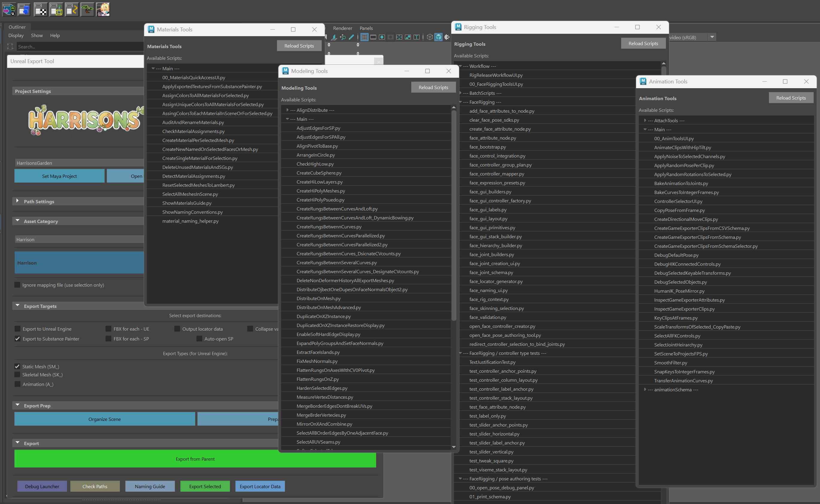Enable Export to Unreal Engine checkbox

pos(18,329)
